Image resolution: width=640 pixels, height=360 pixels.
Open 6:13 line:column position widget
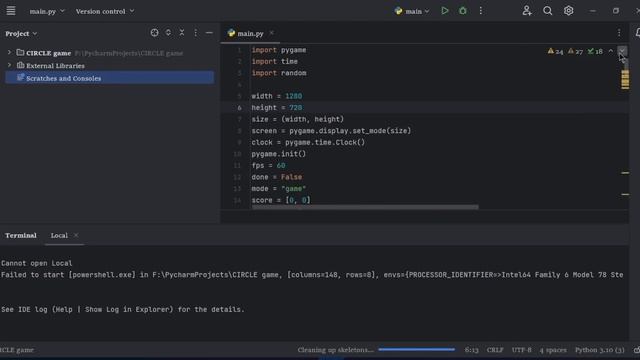pyautogui.click(x=471, y=350)
